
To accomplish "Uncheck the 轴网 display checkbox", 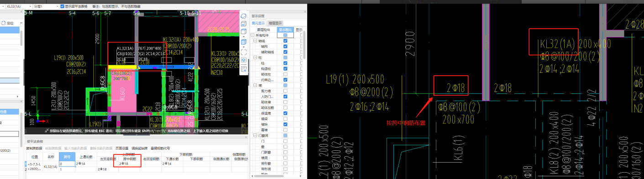I will [x=285, y=46].
